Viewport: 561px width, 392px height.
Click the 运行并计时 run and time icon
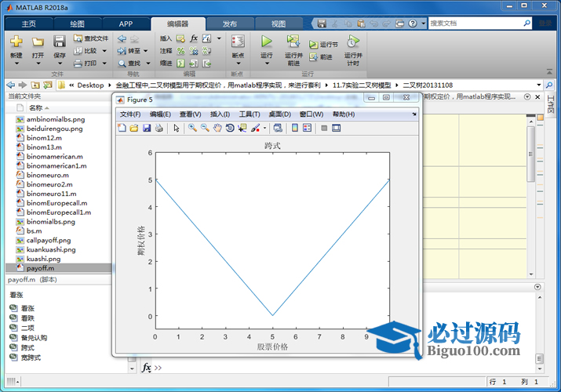[x=353, y=42]
